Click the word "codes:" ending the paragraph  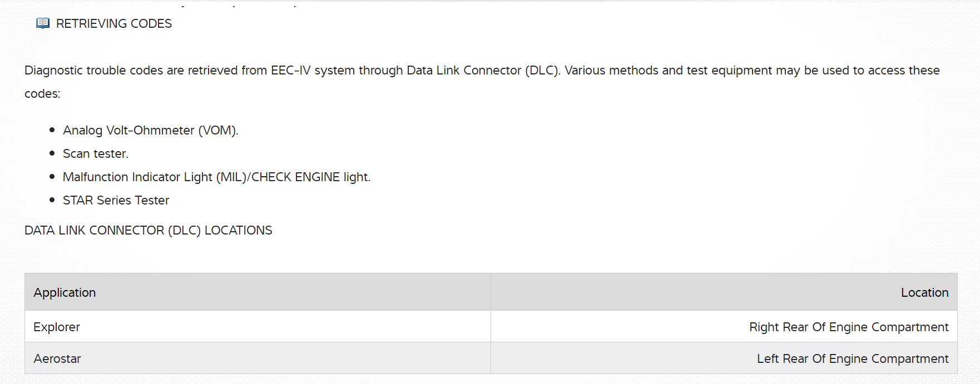coord(42,94)
